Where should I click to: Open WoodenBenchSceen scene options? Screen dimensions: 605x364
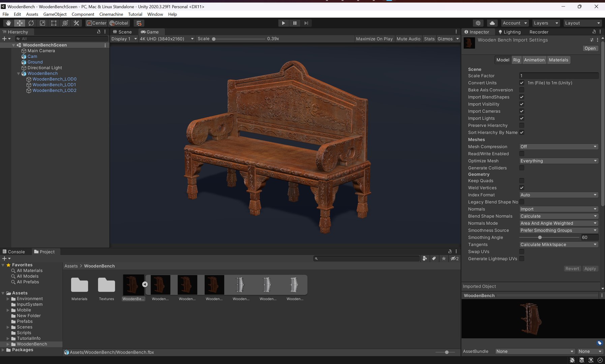pos(105,45)
